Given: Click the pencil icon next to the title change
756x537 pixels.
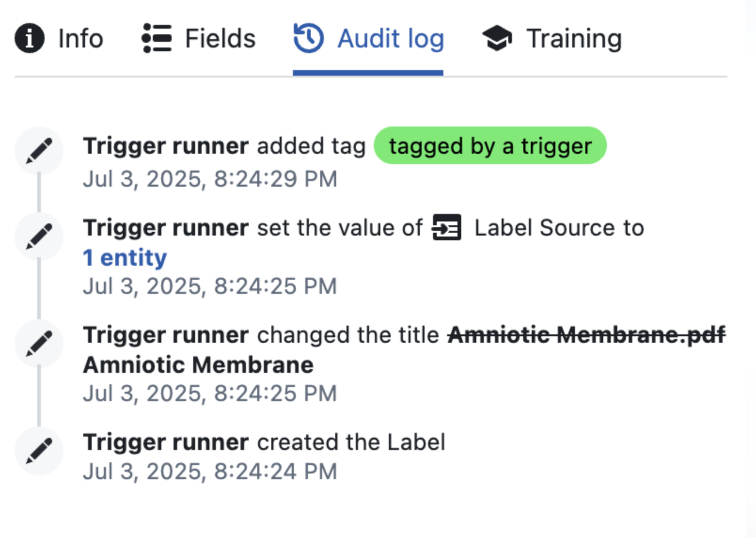Looking at the screenshot, I should pos(39,344).
